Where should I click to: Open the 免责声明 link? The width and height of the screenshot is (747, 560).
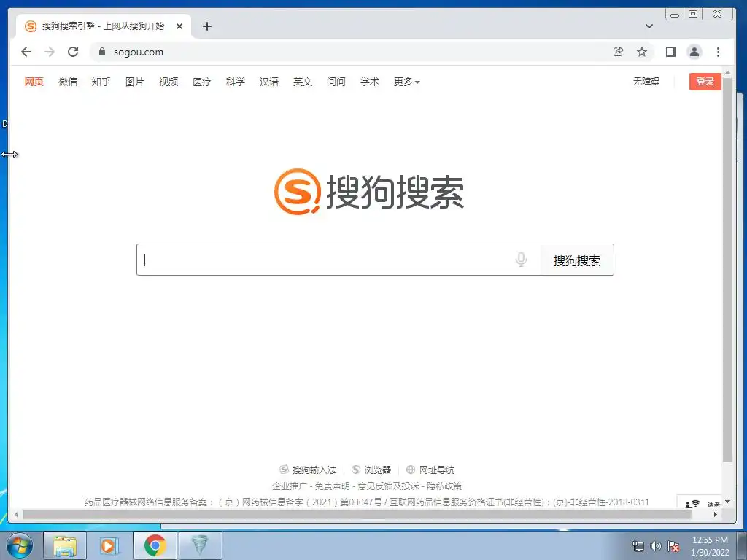point(332,486)
